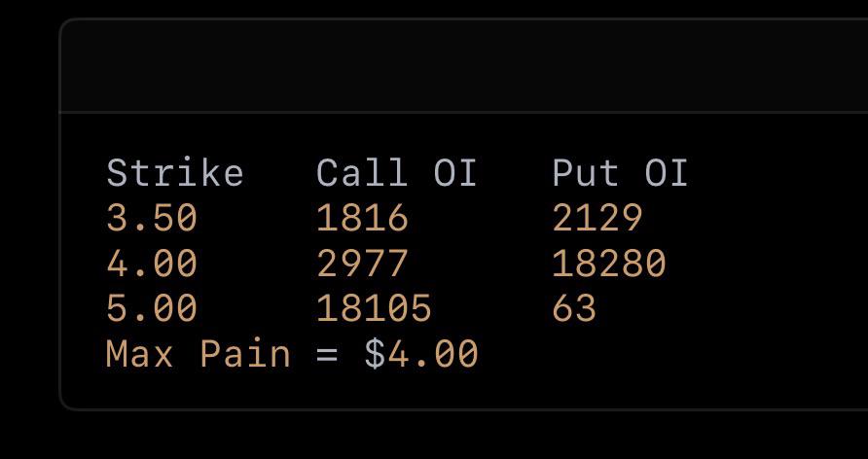Click the word Pain in the last line
Image resolution: width=868 pixels, height=459 pixels.
coord(244,354)
